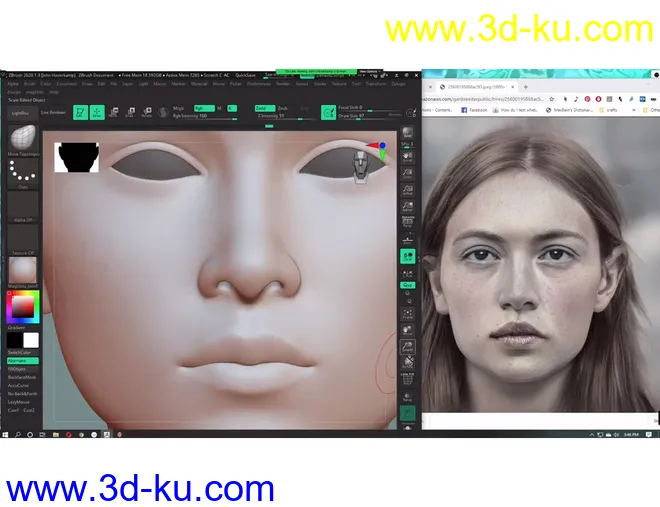Adjust the Z Intensity slider
This screenshot has height=507, width=660.
pyautogui.click(x=286, y=116)
